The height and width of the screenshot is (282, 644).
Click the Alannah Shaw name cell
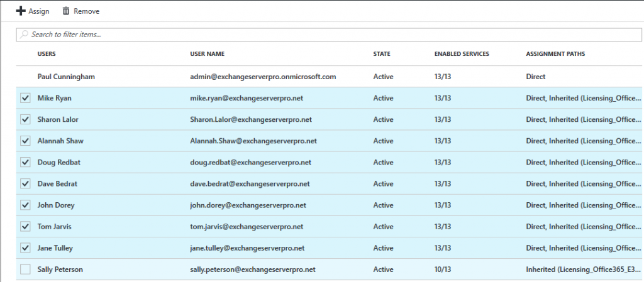click(60, 141)
